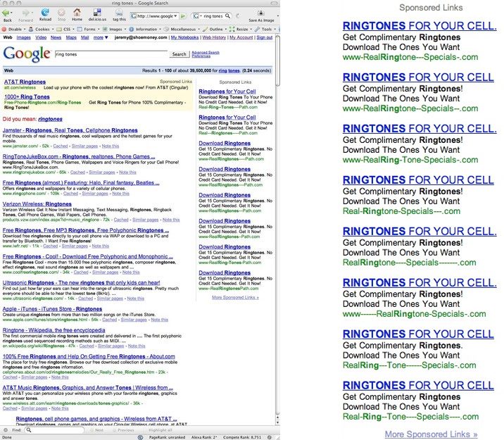
Task: Click the CSS toolbar icon
Action: coord(59,30)
